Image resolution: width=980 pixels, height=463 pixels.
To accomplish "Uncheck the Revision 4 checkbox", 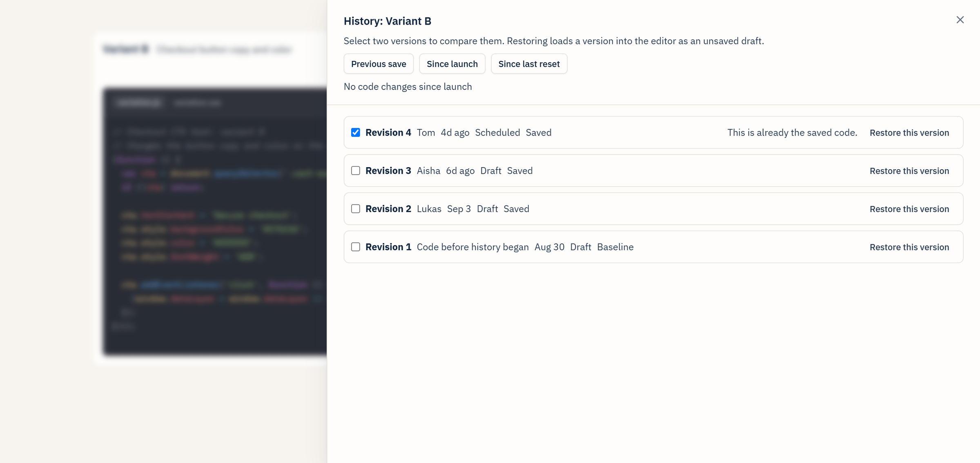I will (x=356, y=132).
